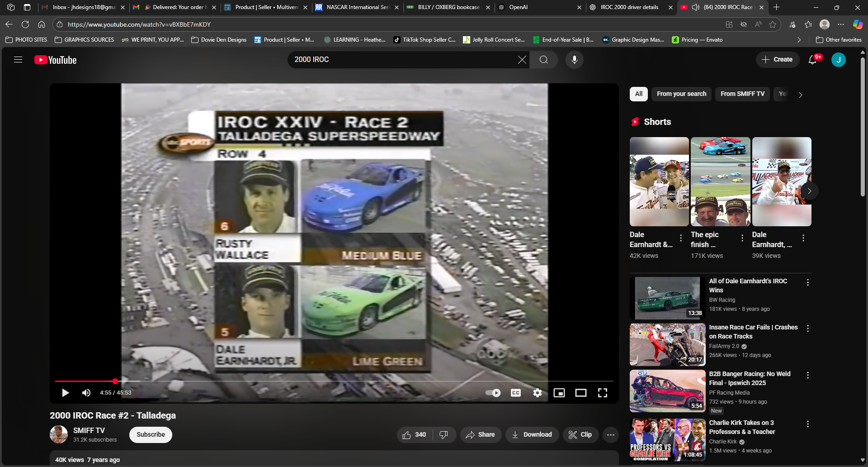Screen dimensions: 868x467
Task: Open GRAPHICS SOURCES bookmark folder
Action: [x=85, y=40]
